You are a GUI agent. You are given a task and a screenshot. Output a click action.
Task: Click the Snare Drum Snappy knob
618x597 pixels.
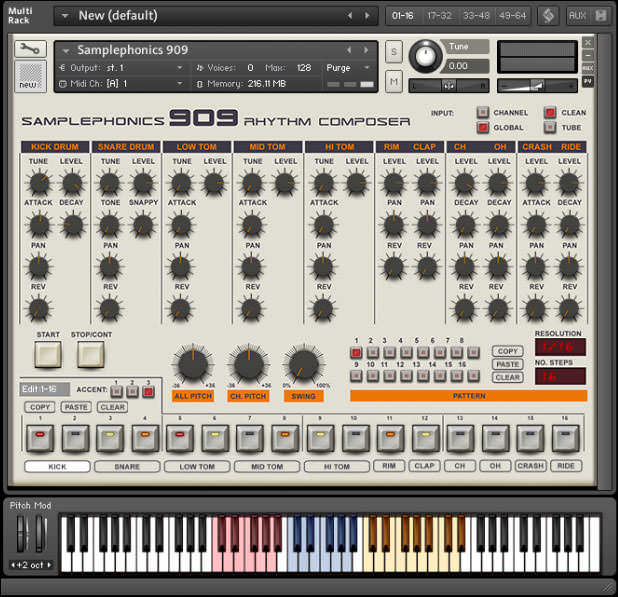(143, 225)
